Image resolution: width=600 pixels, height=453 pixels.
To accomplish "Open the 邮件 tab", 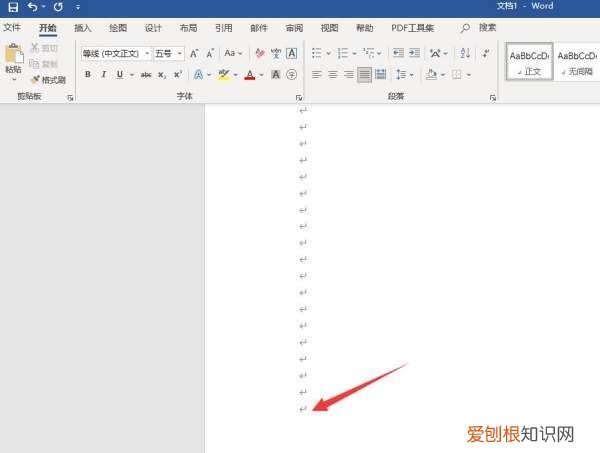I will tap(259, 28).
